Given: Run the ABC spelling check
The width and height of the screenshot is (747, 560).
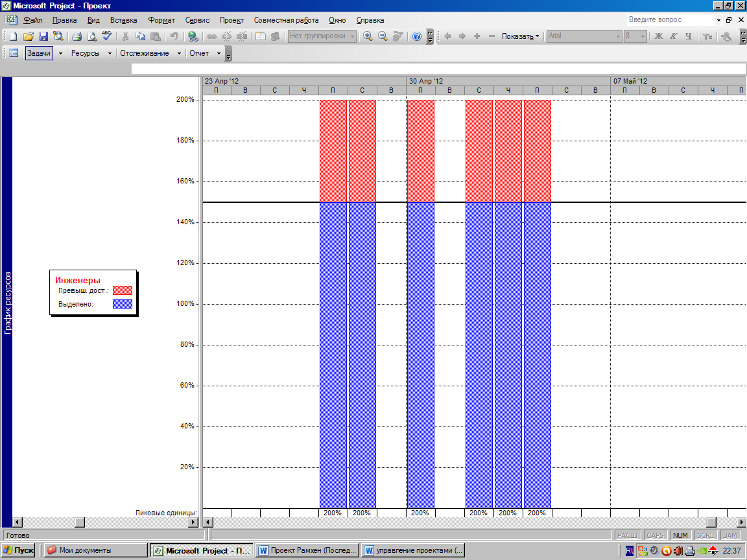Looking at the screenshot, I should click(107, 36).
